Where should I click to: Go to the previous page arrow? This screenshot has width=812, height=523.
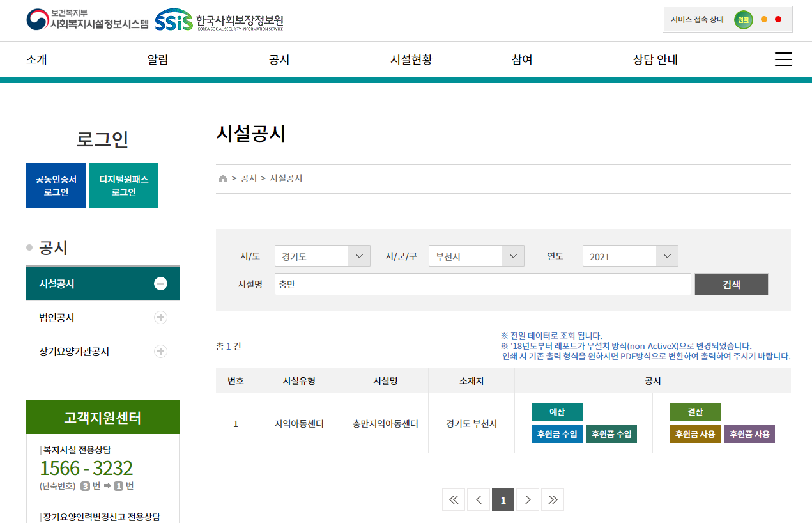pos(479,500)
